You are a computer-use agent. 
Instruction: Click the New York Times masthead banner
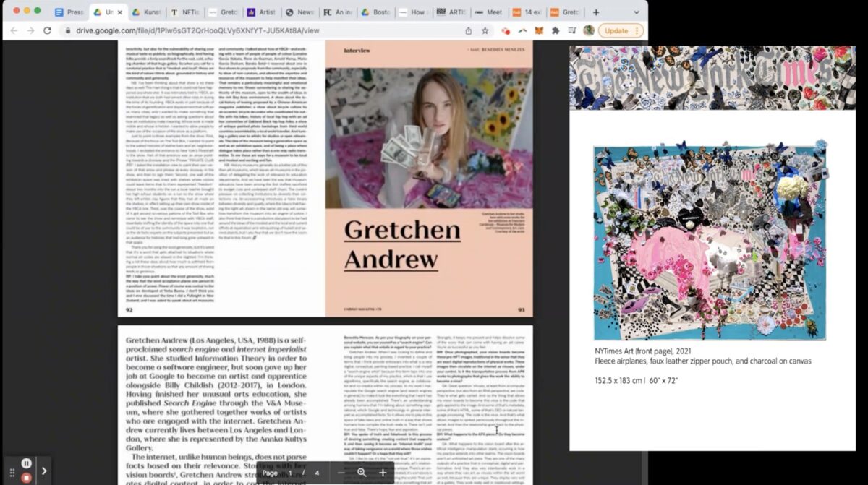pyautogui.click(x=712, y=77)
